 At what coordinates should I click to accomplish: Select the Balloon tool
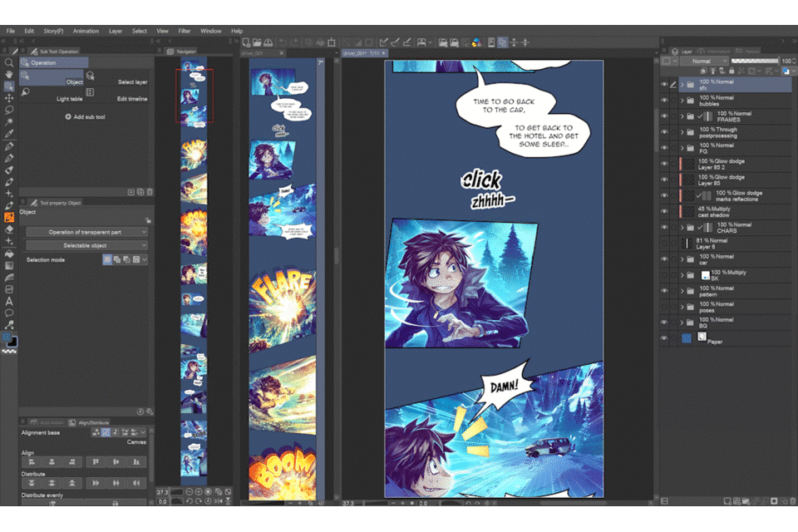pyautogui.click(x=8, y=313)
